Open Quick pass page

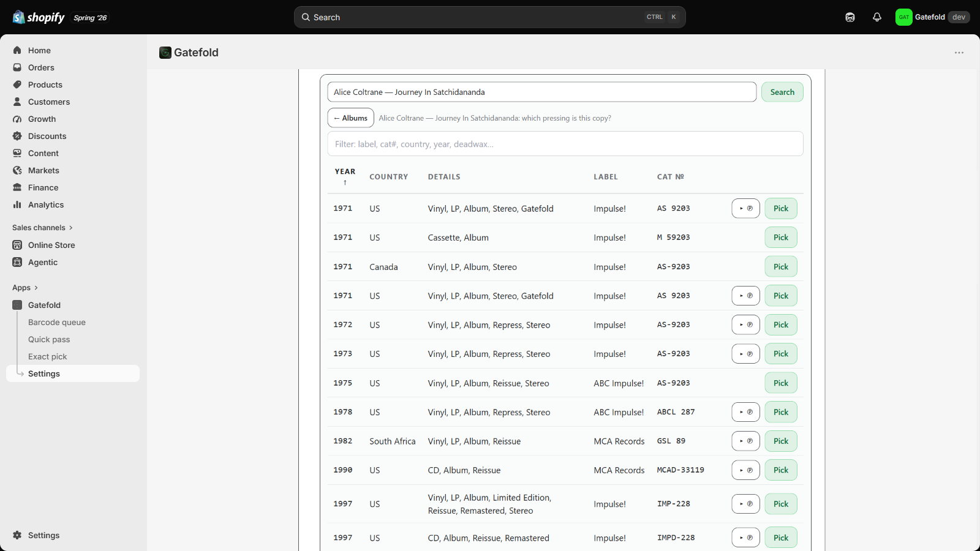pos(49,339)
